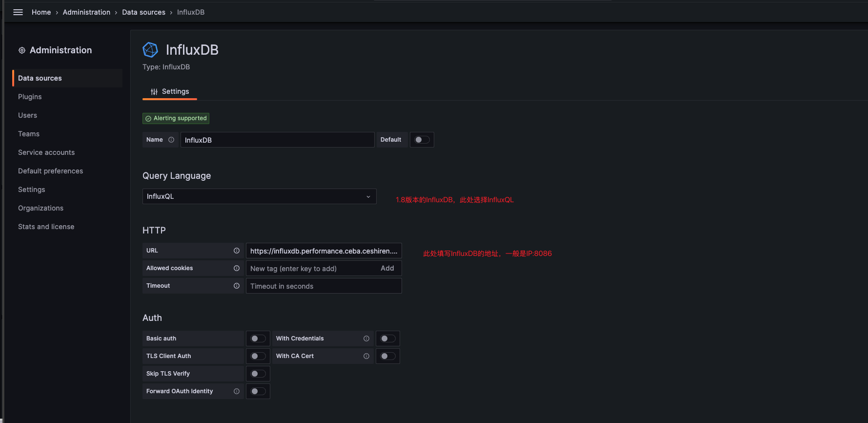The width and height of the screenshot is (868, 423).
Task: Toggle the Default data source switch
Action: click(422, 140)
